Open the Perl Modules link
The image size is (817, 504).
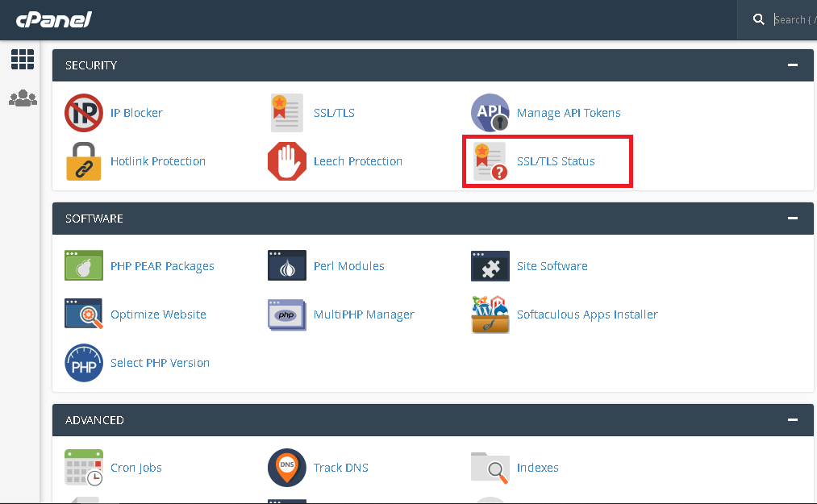pos(349,266)
